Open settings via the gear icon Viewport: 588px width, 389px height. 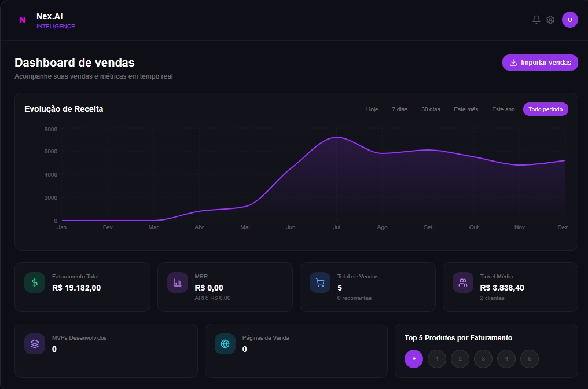[x=550, y=20]
